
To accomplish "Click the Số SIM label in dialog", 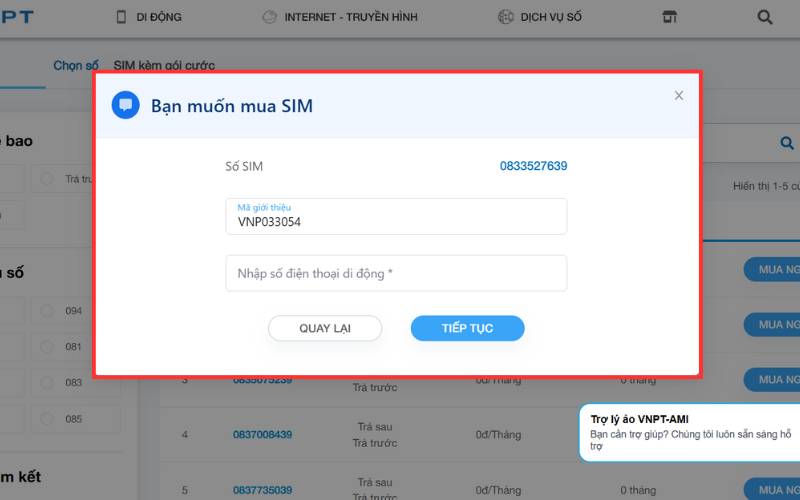I will coord(244,166).
